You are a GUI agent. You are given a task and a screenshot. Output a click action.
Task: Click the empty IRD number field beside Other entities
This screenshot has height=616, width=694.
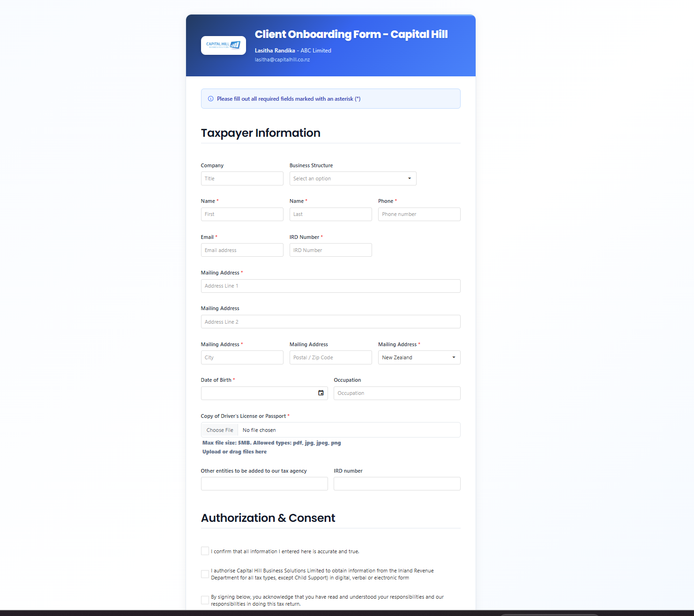(397, 484)
